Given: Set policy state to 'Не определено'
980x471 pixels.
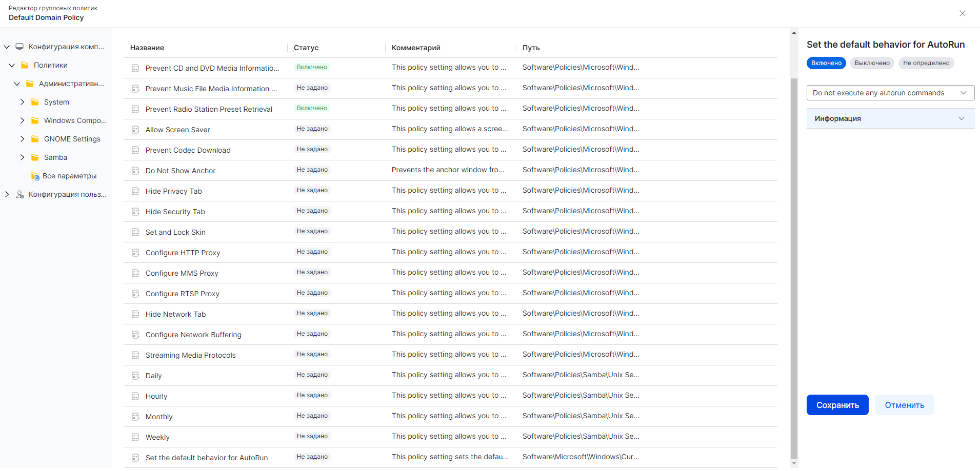Looking at the screenshot, I should click(926, 63).
